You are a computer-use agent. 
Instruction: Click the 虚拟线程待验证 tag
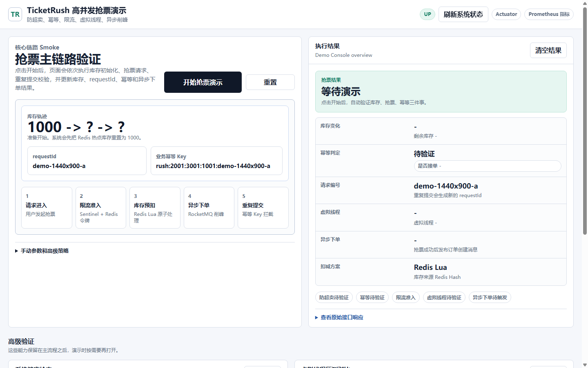pyautogui.click(x=444, y=298)
